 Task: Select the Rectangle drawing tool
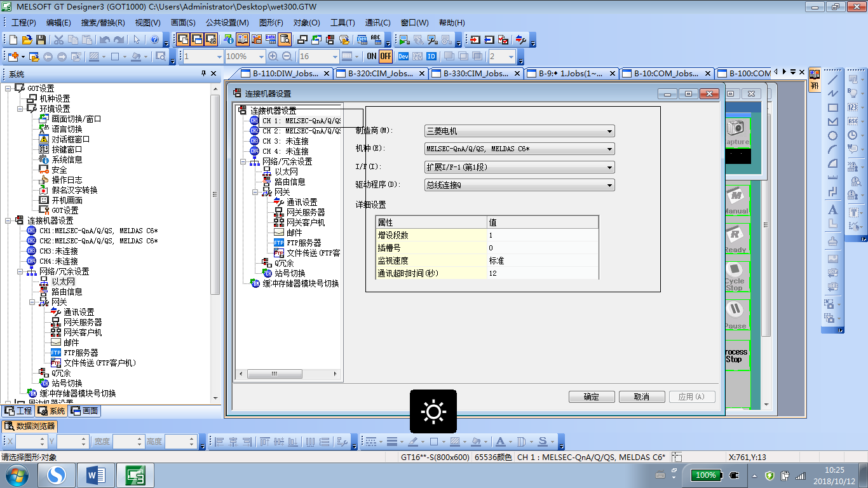832,107
